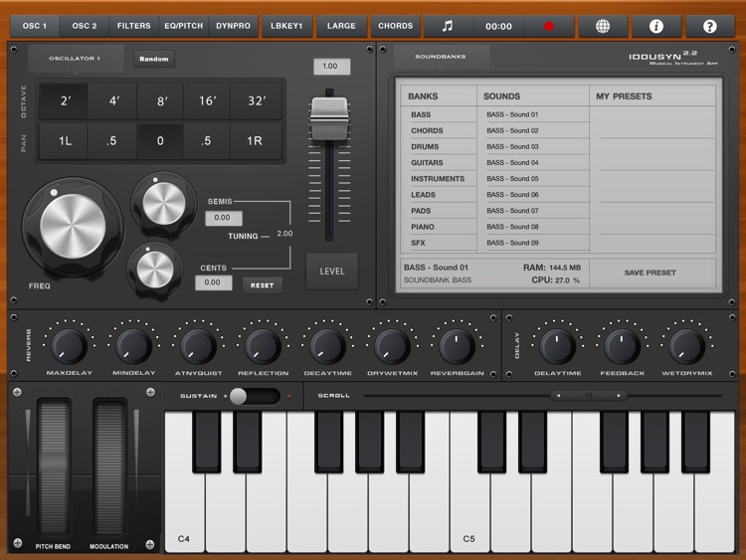Switch to the OSC 1 tab
This screenshot has height=560, width=746.
coord(35,26)
